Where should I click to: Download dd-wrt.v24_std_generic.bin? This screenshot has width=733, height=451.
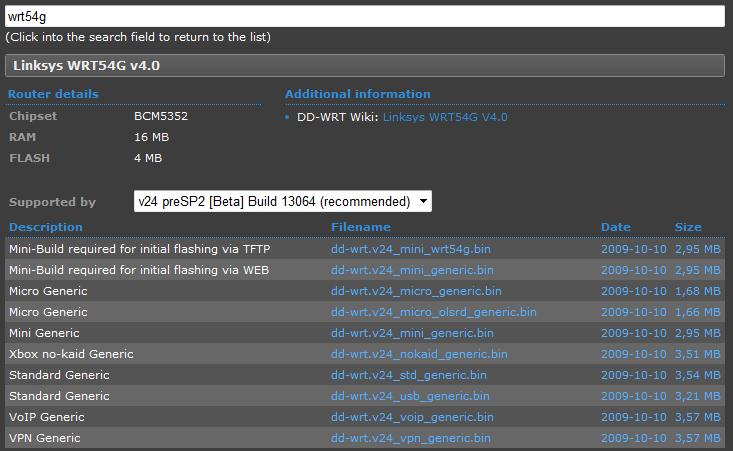[x=409, y=375]
